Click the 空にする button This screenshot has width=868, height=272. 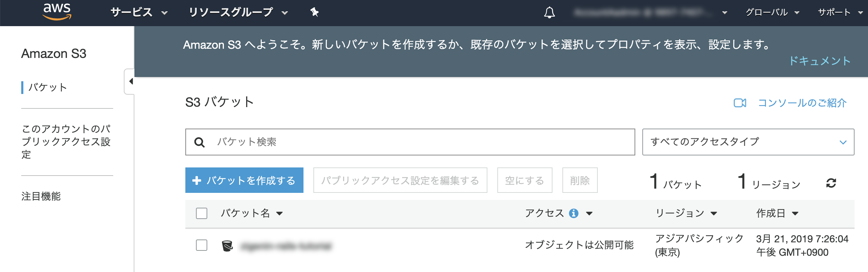pos(525,180)
